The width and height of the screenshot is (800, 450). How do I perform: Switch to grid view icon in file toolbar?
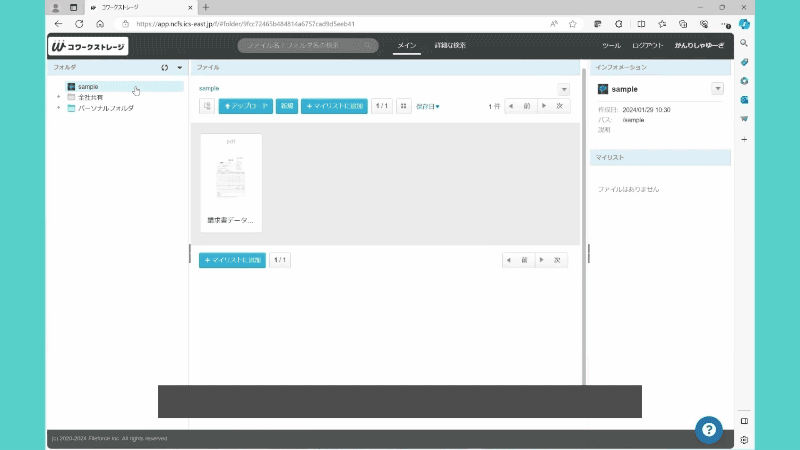coord(403,106)
